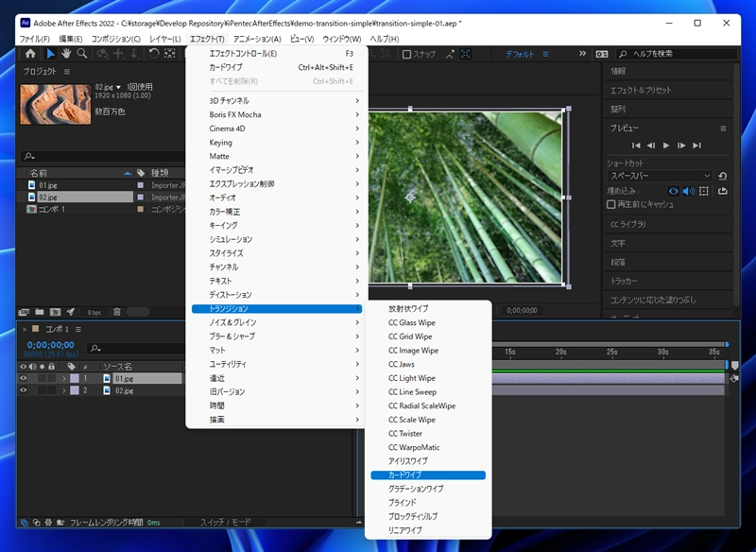Open project settings rocket icon
756x552 pixels.
[x=71, y=312]
